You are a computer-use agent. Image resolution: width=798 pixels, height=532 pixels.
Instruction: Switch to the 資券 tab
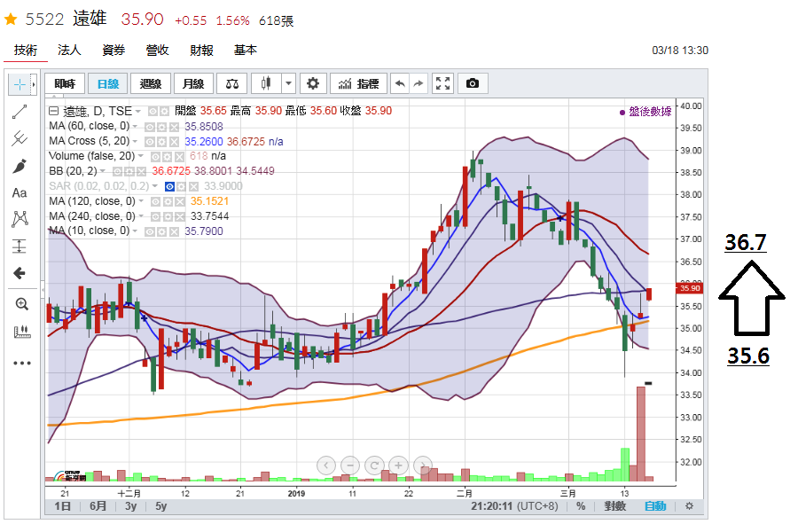tap(113, 50)
